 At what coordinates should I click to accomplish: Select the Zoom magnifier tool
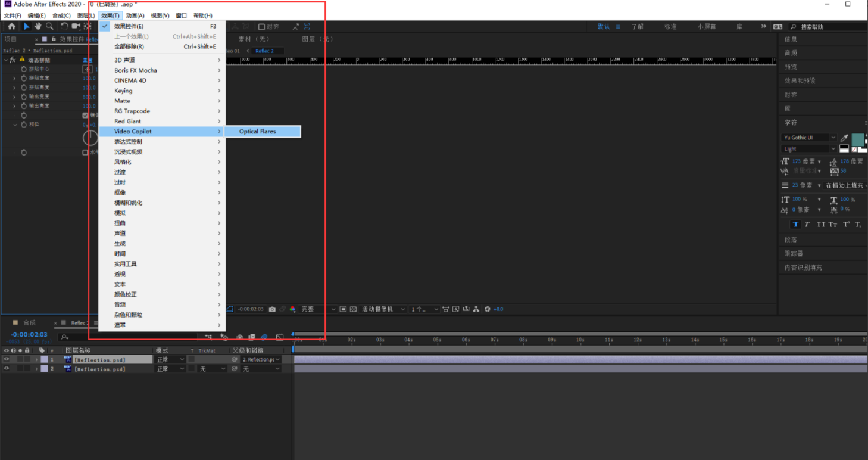[x=49, y=27]
